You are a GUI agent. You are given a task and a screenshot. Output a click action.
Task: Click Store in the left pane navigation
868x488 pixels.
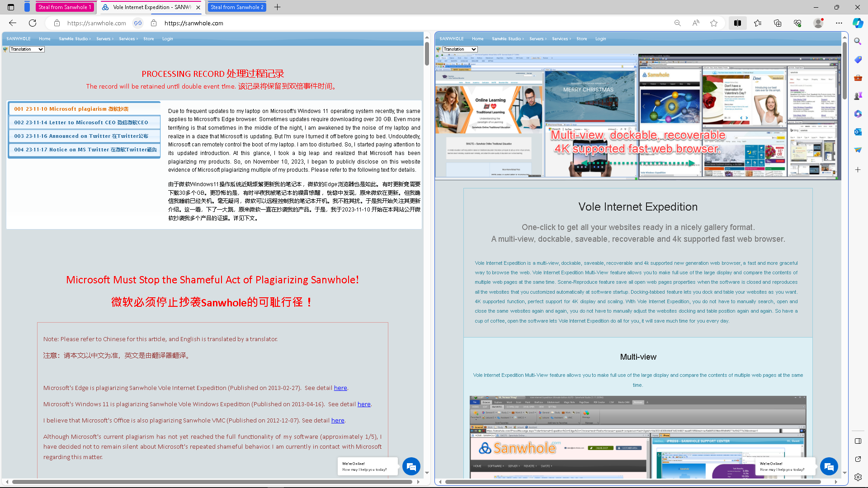(x=149, y=39)
